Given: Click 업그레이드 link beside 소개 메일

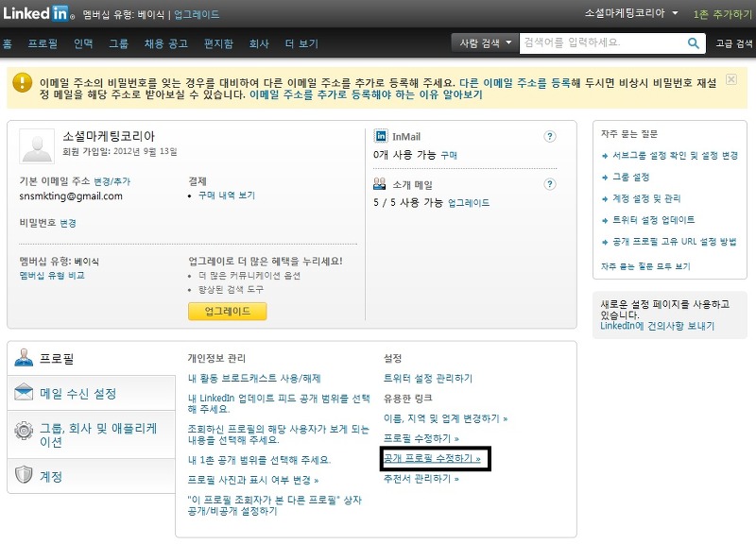Looking at the screenshot, I should click(469, 203).
